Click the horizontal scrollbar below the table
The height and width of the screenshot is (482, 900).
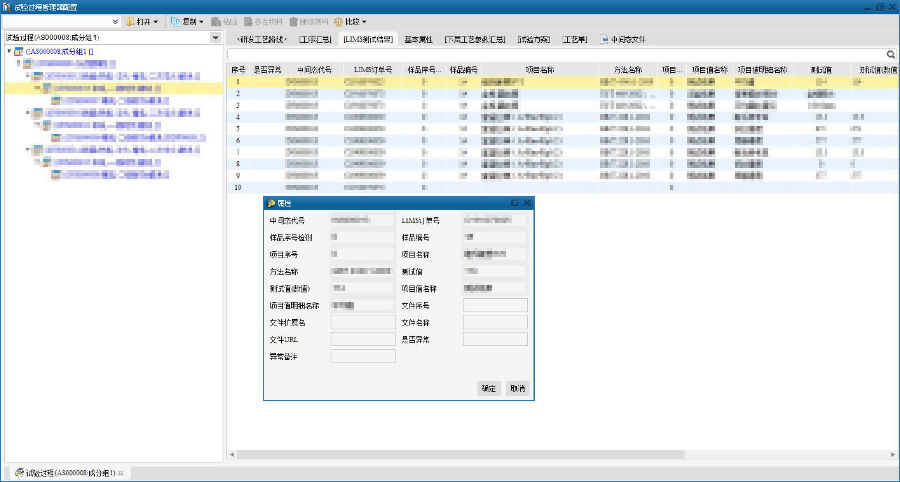pos(500,454)
